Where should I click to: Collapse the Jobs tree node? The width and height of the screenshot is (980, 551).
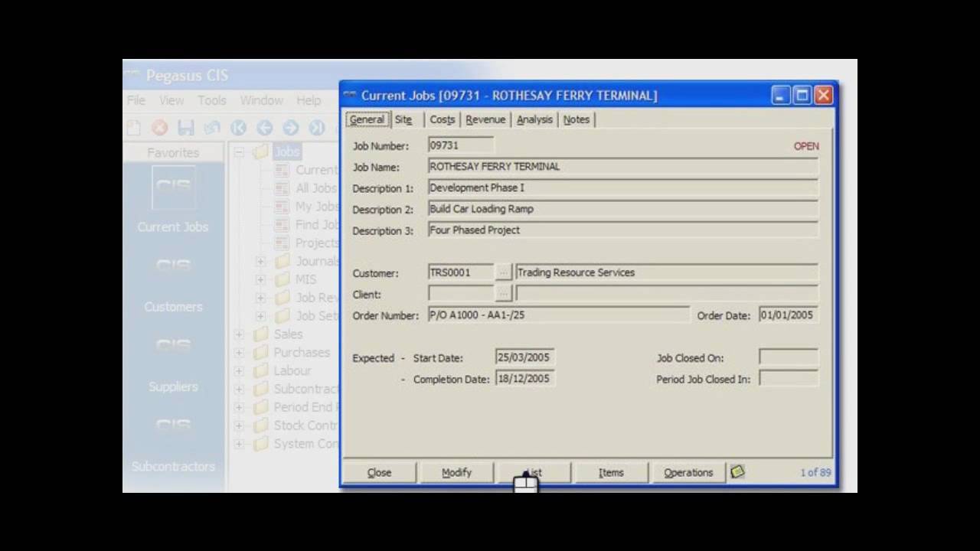tap(238, 152)
